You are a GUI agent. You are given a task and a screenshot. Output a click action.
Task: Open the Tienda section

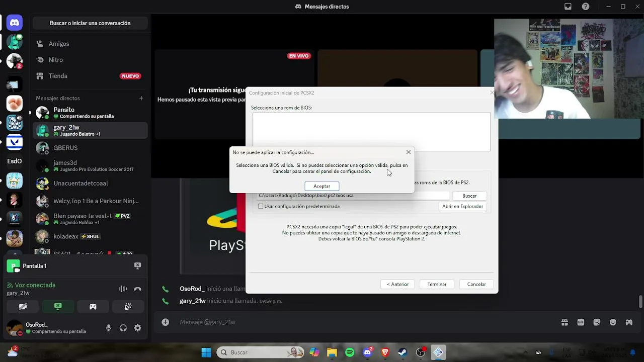pos(90,76)
